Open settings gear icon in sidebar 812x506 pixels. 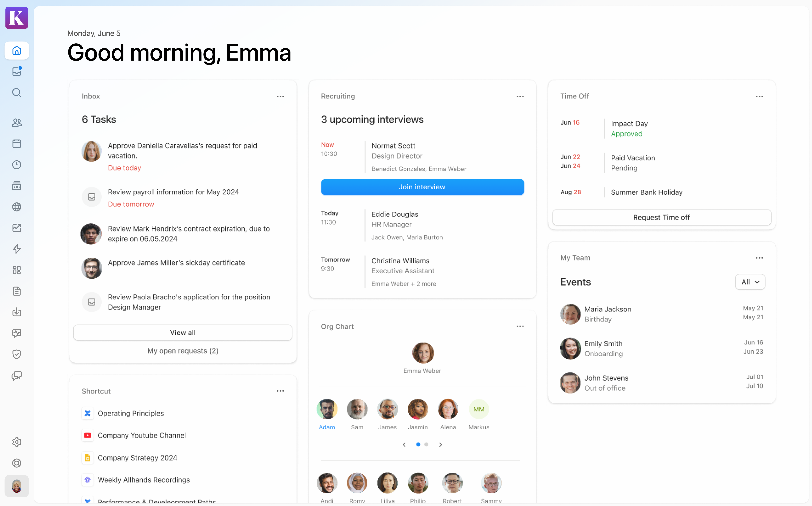17,442
